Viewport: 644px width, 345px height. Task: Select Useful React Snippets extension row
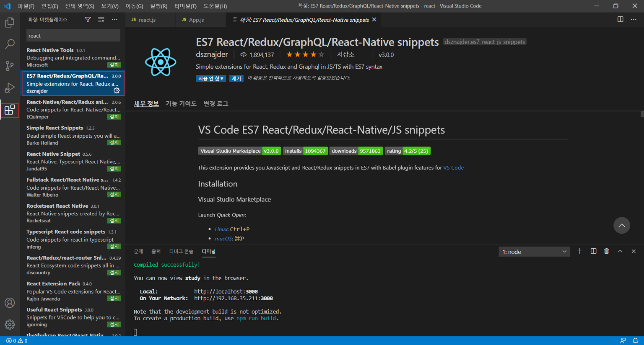[x=73, y=317]
